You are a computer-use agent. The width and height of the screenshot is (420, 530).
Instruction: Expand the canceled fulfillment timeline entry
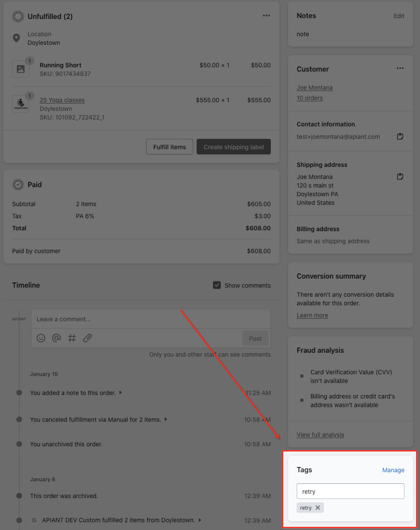click(166, 419)
